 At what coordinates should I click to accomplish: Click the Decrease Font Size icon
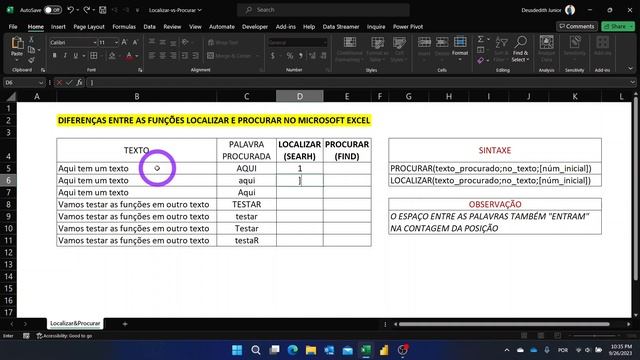pyautogui.click(x=135, y=42)
